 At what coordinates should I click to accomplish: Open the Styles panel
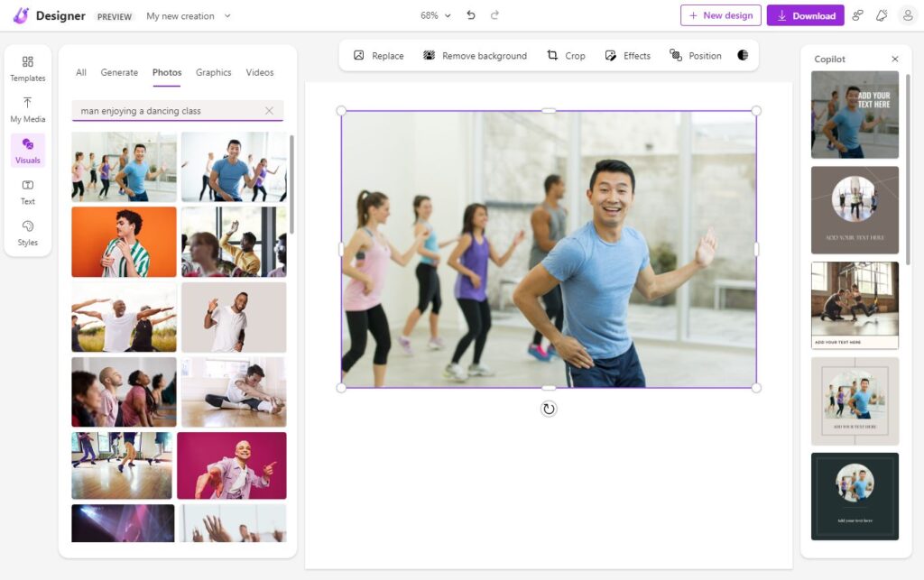click(27, 235)
